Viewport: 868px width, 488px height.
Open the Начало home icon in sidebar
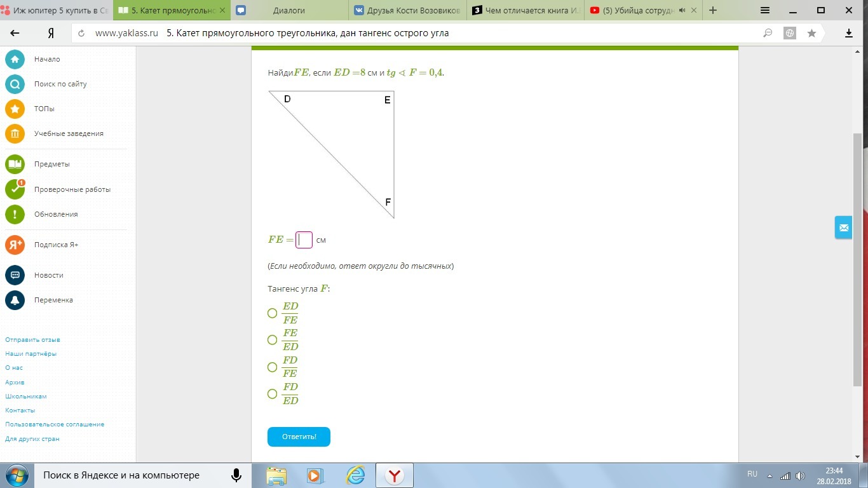[x=15, y=59]
